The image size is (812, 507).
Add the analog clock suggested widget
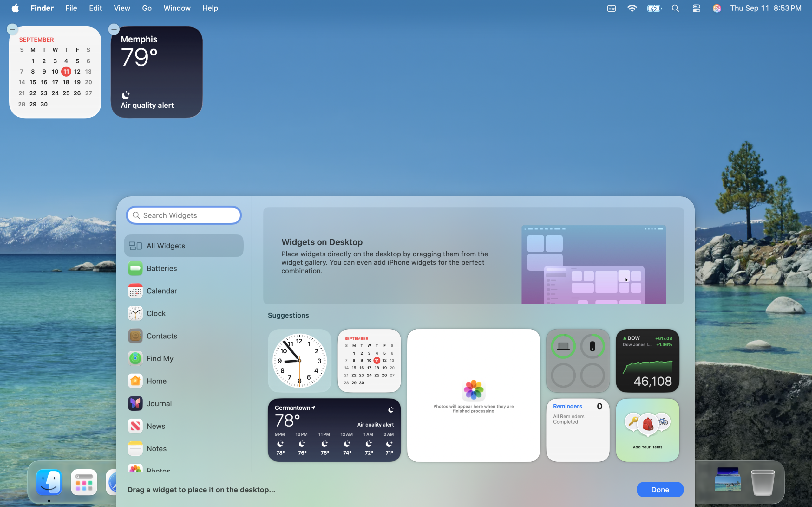tap(299, 361)
